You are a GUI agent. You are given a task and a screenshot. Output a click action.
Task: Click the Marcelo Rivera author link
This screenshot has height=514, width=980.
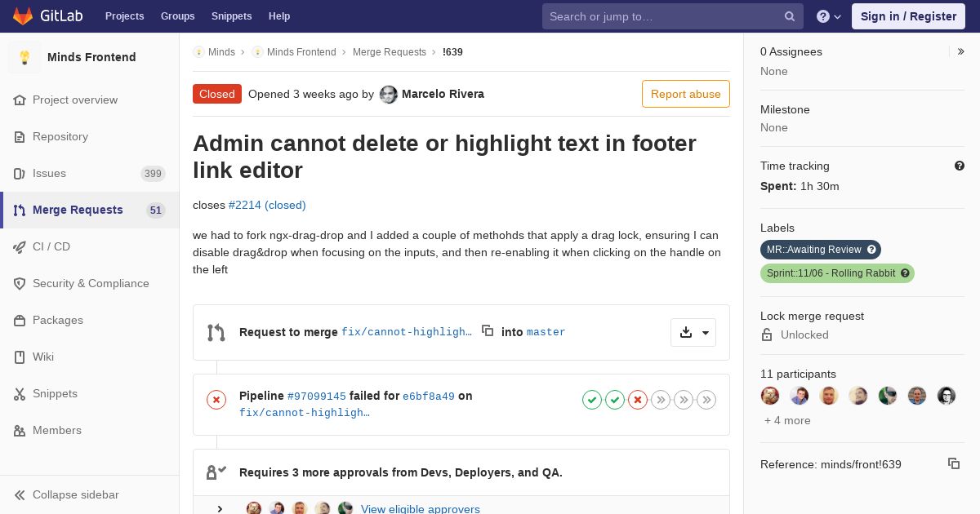443,94
